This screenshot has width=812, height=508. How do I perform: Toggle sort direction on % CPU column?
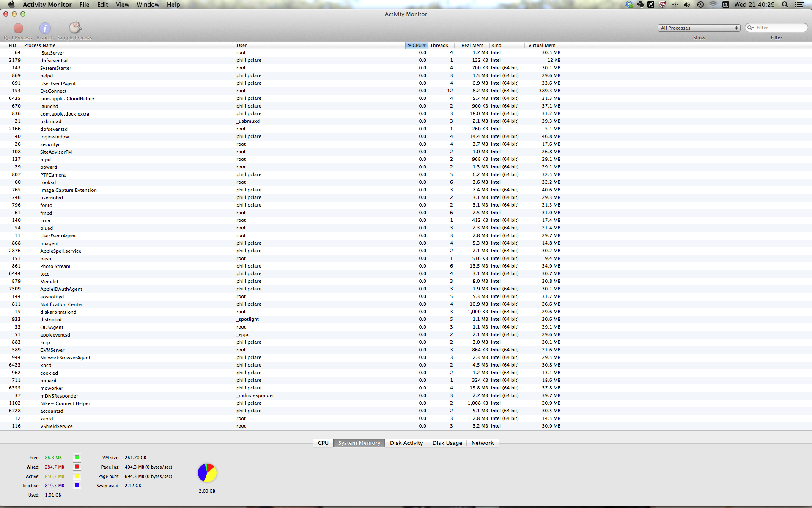click(417, 45)
